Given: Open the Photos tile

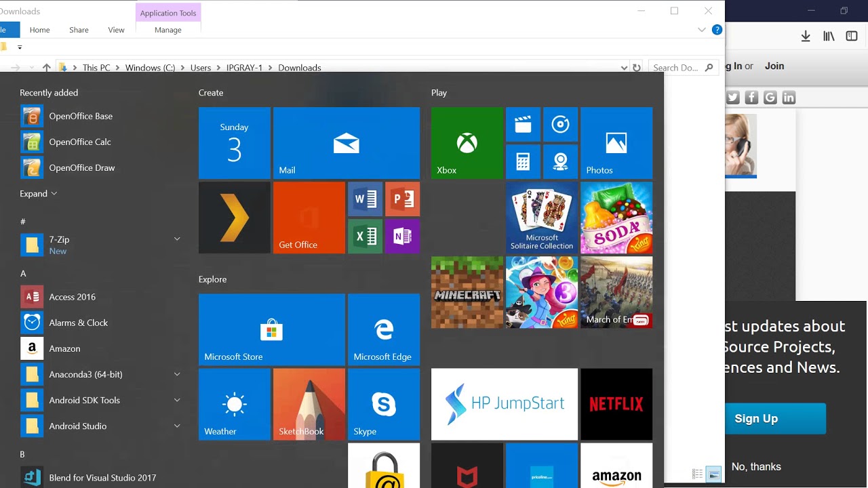Looking at the screenshot, I should 616,143.
